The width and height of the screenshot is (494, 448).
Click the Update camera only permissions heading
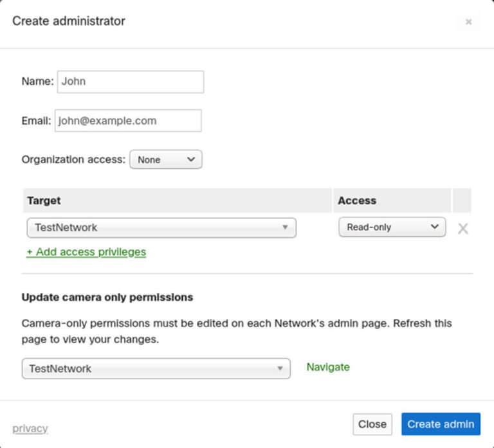(x=107, y=297)
